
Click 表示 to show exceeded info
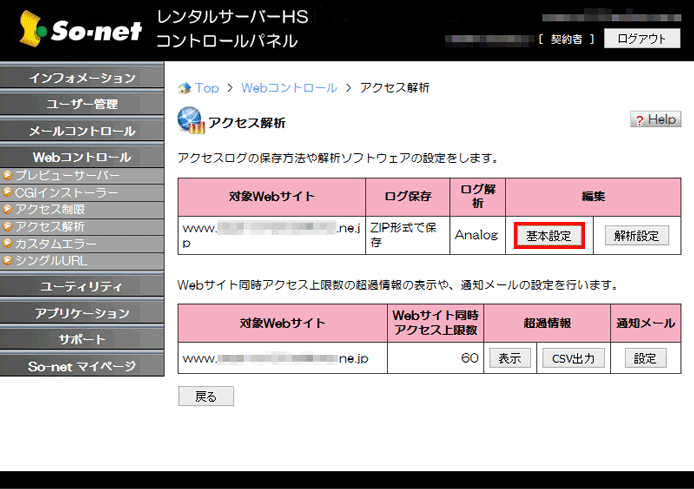(509, 358)
